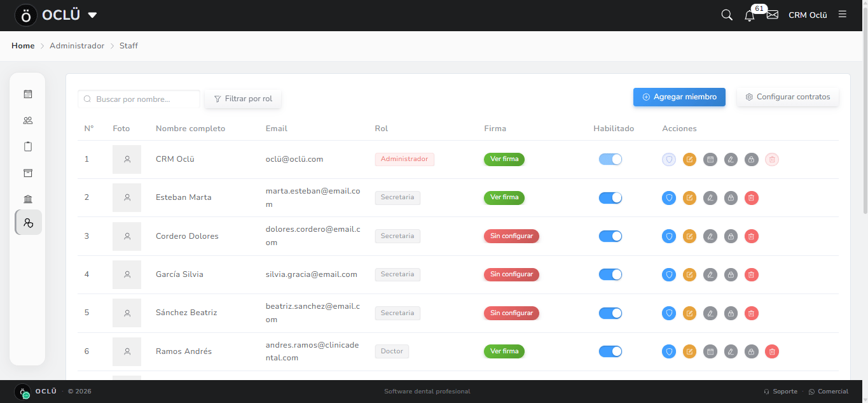Expand the Oclü dropdown arrow beside the logo

pos(92,15)
